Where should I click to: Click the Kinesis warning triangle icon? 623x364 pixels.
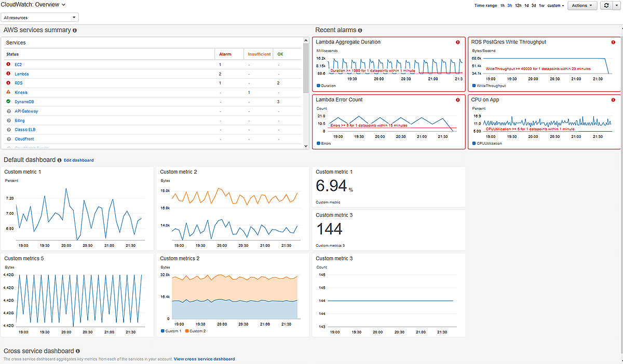[8, 92]
